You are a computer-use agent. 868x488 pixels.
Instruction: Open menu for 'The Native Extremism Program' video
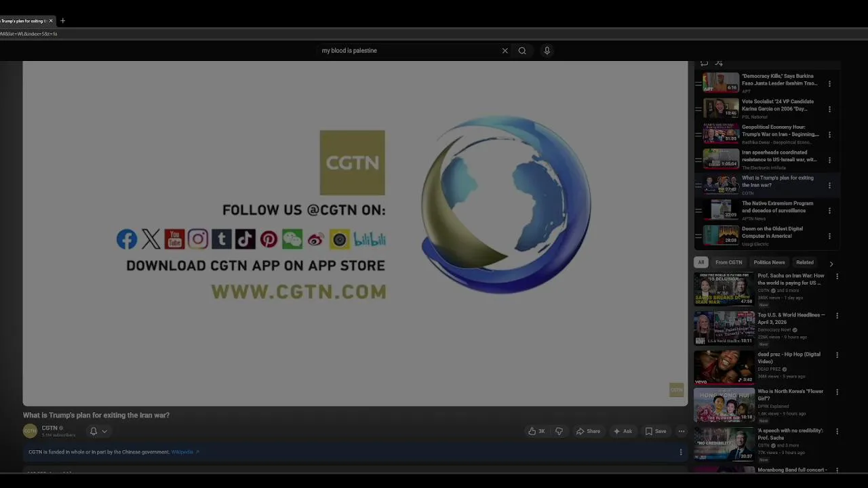pos(829,211)
